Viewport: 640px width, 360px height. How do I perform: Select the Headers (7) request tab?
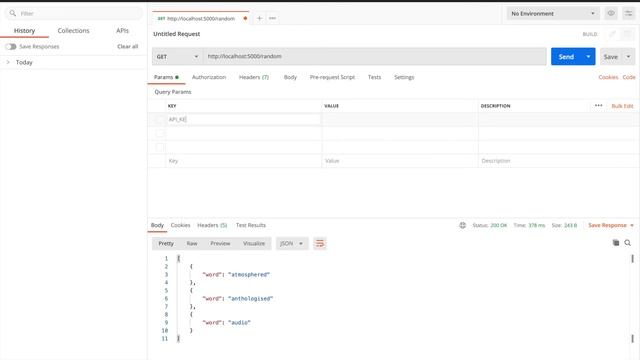254,77
